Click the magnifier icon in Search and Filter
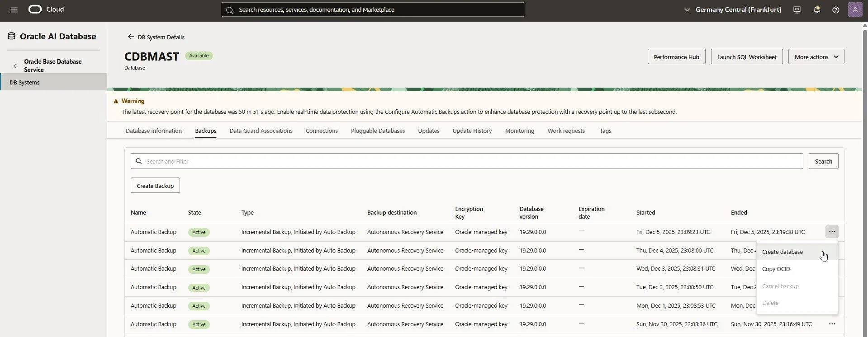 point(139,161)
